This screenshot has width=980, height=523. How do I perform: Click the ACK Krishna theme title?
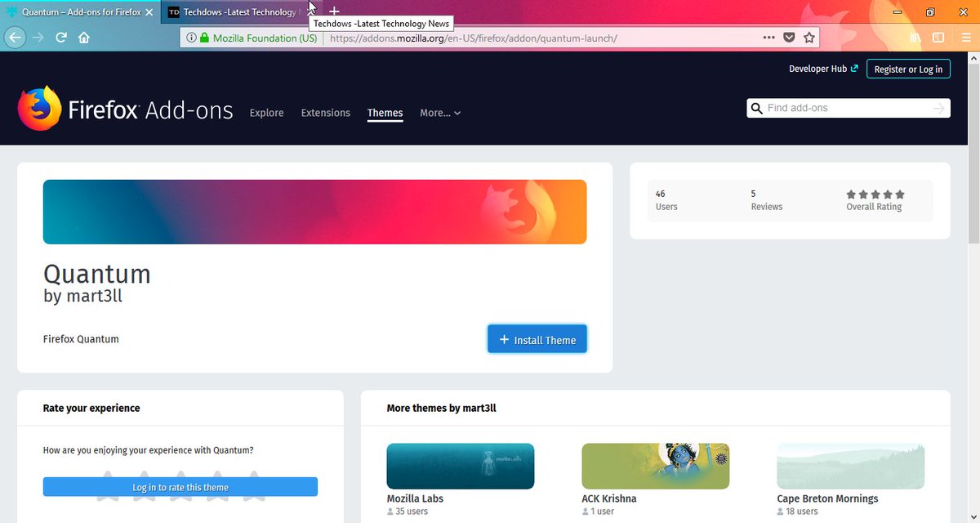608,498
